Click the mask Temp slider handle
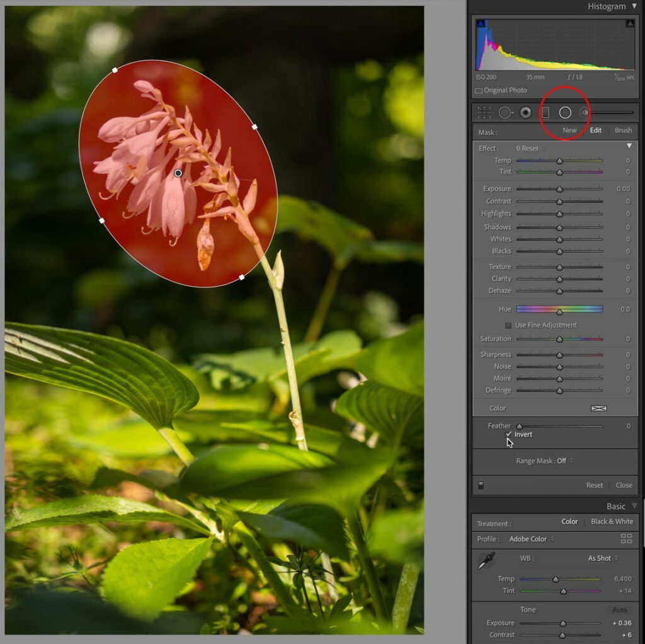Image resolution: width=645 pixels, height=644 pixels. (x=559, y=161)
